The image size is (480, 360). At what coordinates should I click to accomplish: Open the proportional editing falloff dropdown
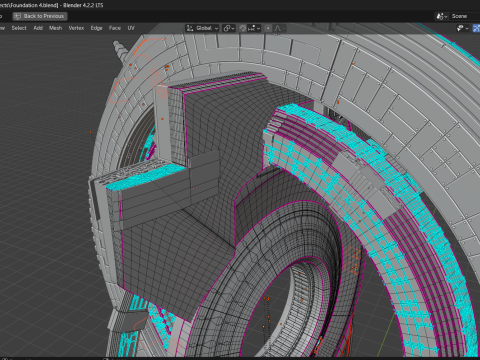pyautogui.click(x=279, y=28)
